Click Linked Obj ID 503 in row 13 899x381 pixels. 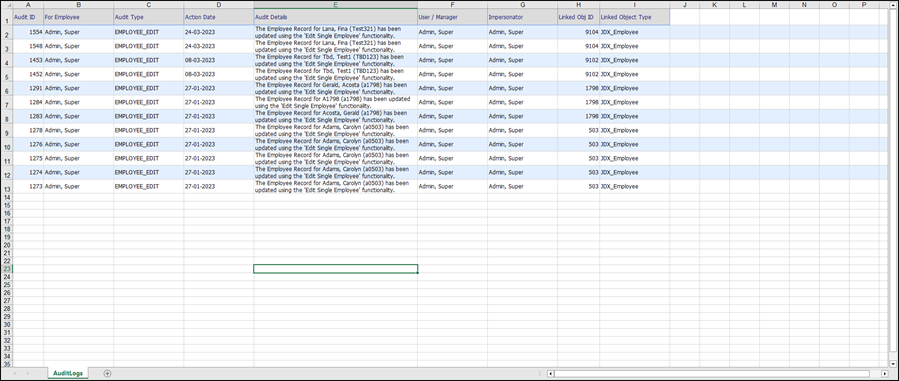tap(579, 186)
